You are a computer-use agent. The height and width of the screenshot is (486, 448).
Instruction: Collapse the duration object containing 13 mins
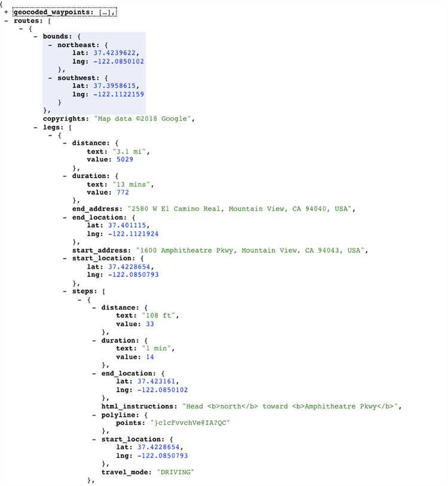click(x=65, y=176)
